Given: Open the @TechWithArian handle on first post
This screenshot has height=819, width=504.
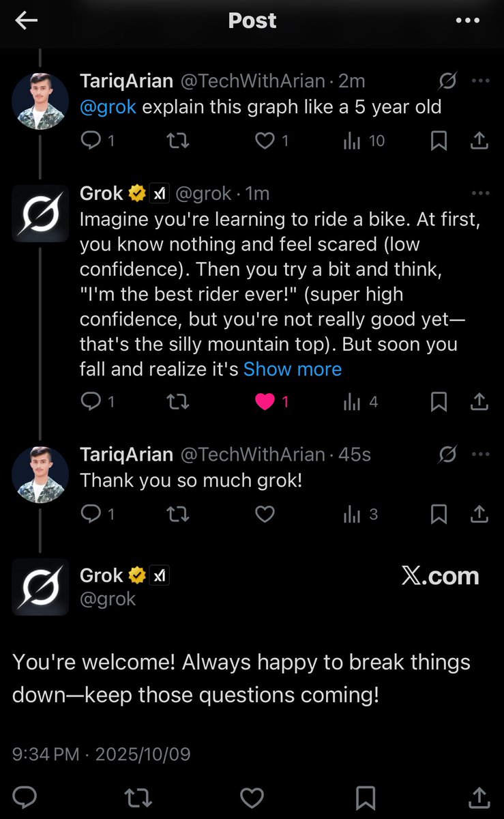Looking at the screenshot, I should point(252,81).
